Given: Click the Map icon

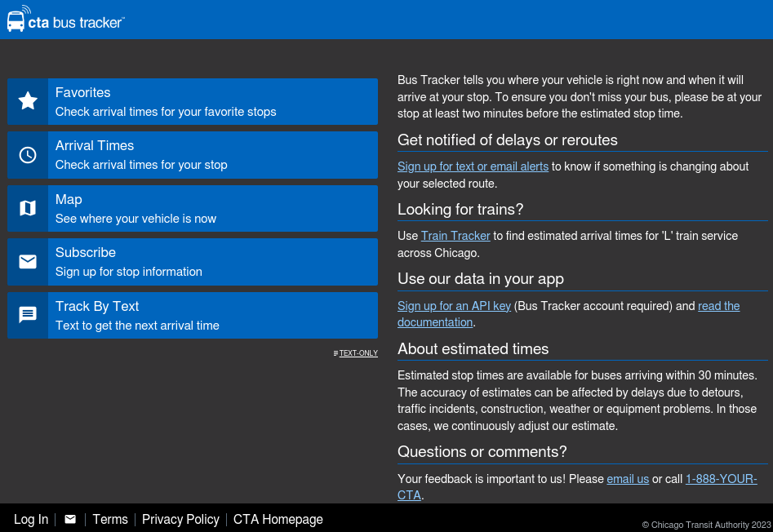Looking at the screenshot, I should coord(28,208).
